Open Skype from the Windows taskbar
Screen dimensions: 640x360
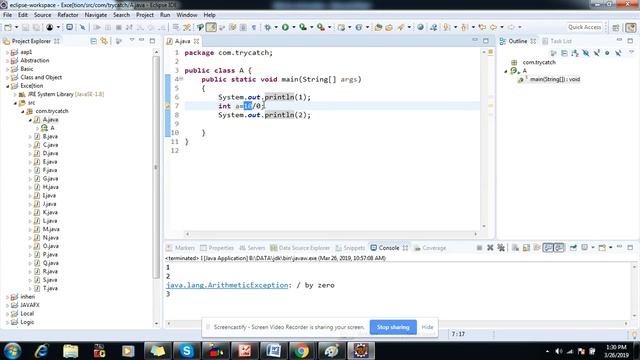click(187, 351)
